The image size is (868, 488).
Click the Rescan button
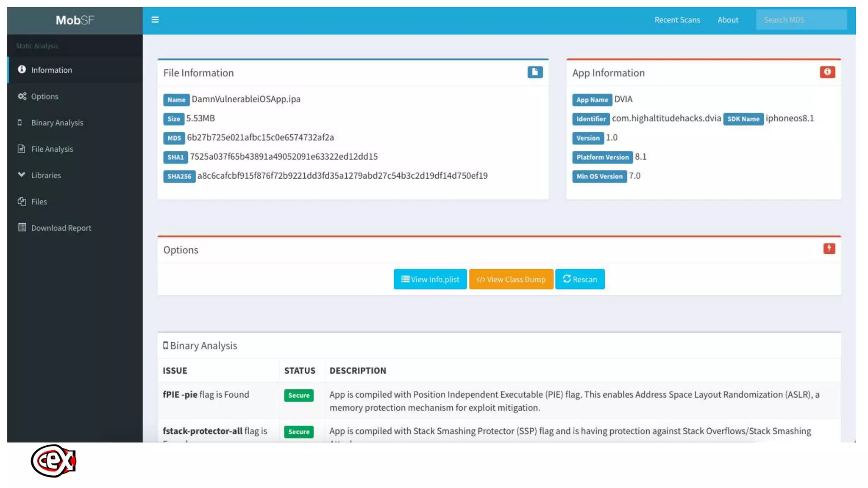tap(580, 279)
